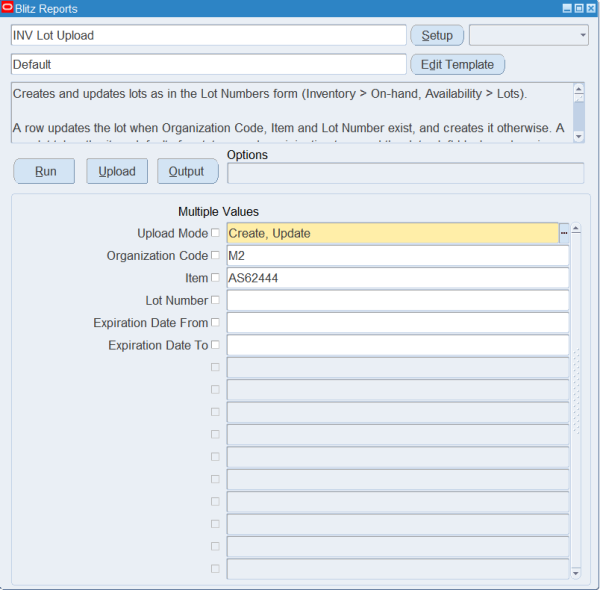Click the description scrollbar up arrow

click(579, 89)
